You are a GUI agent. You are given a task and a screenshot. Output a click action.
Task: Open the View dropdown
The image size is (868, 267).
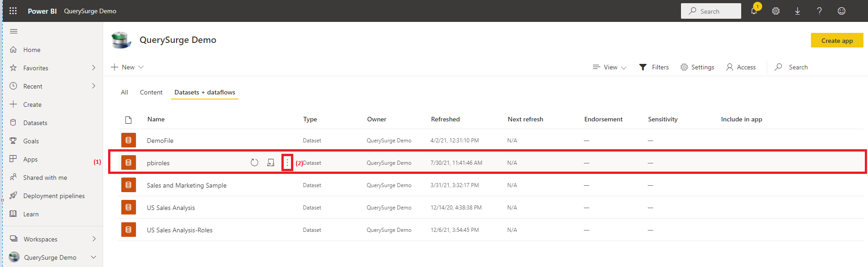coord(610,67)
